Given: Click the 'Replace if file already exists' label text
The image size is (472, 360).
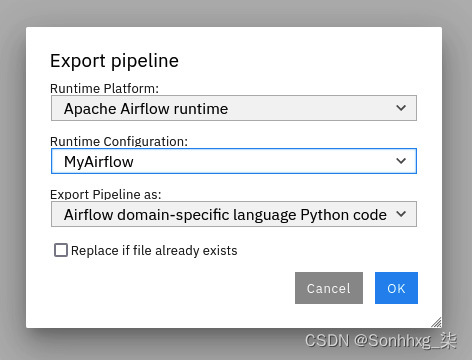Looking at the screenshot, I should (x=154, y=250).
